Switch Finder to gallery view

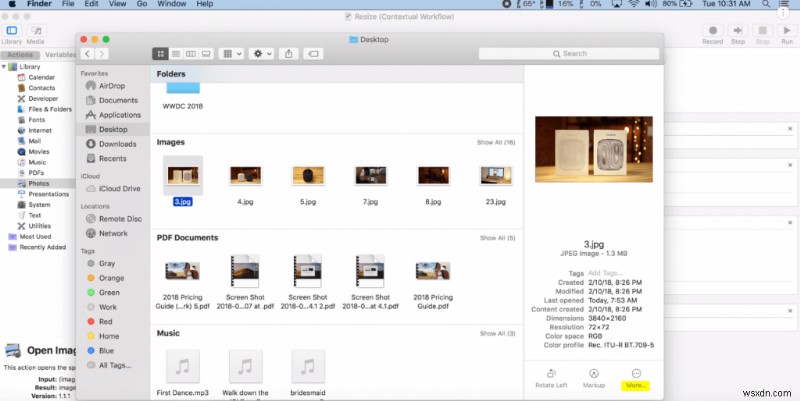click(206, 54)
